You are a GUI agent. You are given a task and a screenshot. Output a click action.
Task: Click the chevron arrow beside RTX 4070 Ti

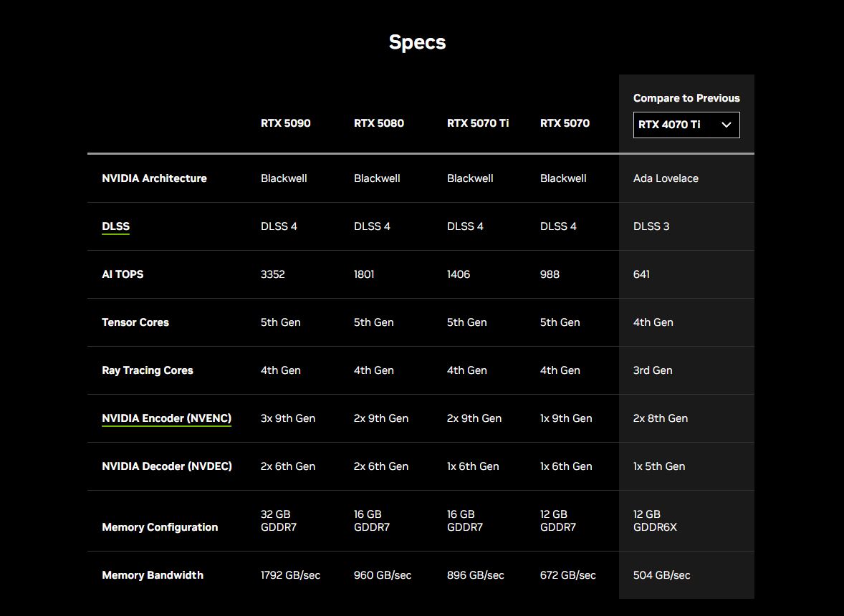[726, 125]
